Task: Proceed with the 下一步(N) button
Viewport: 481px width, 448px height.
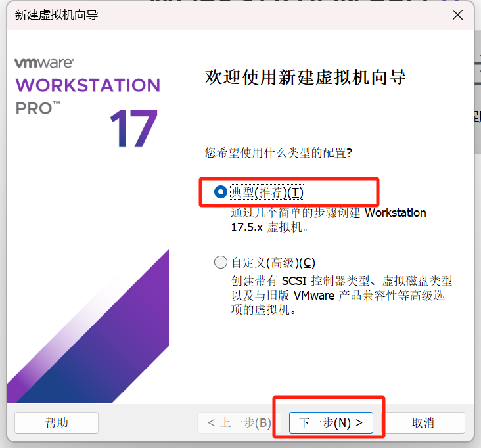Action: (x=331, y=422)
